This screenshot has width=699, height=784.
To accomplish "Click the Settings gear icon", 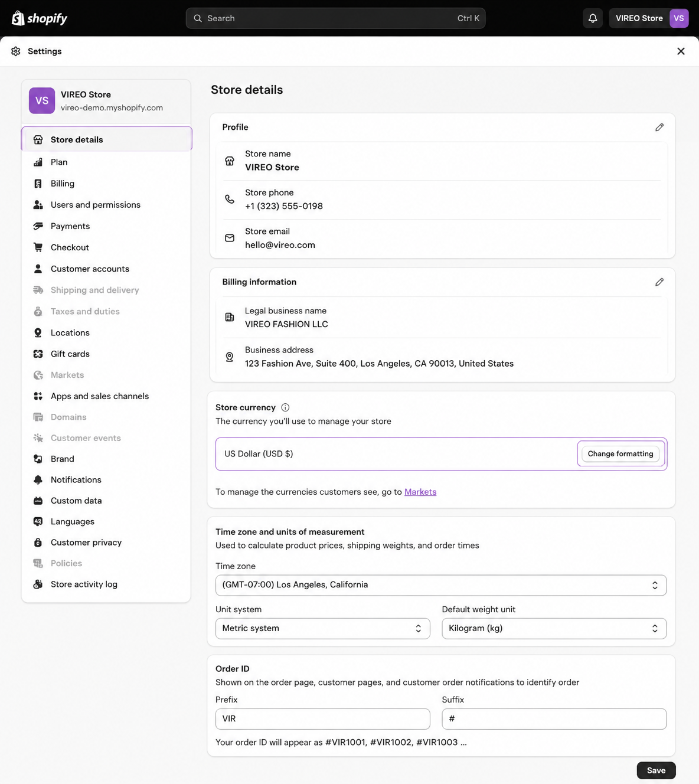I will (16, 51).
